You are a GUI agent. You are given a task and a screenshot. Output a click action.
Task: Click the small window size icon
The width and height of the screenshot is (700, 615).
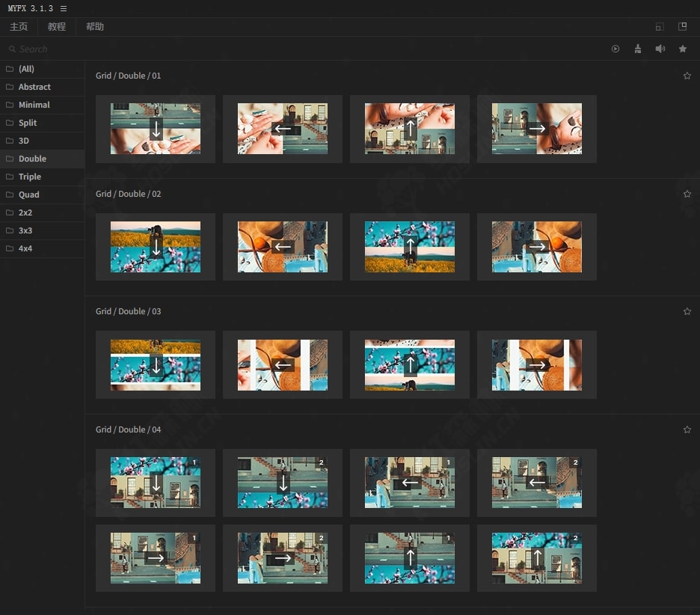(660, 27)
